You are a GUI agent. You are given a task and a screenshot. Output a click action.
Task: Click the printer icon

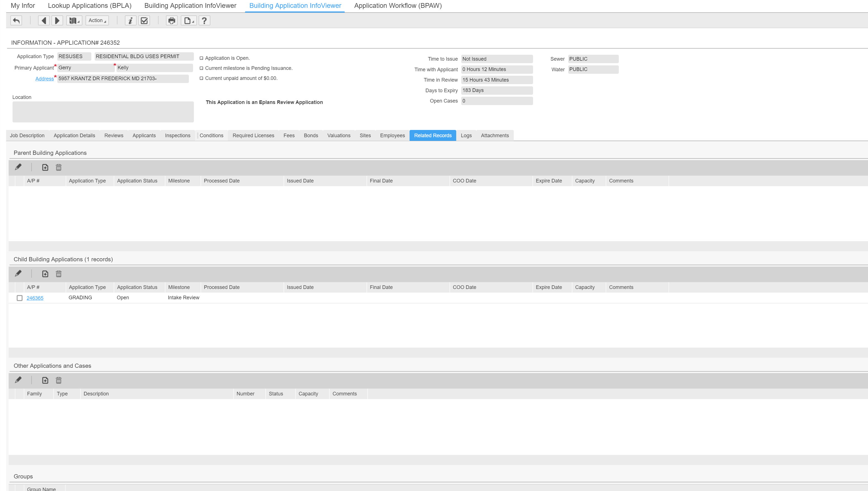coord(172,21)
